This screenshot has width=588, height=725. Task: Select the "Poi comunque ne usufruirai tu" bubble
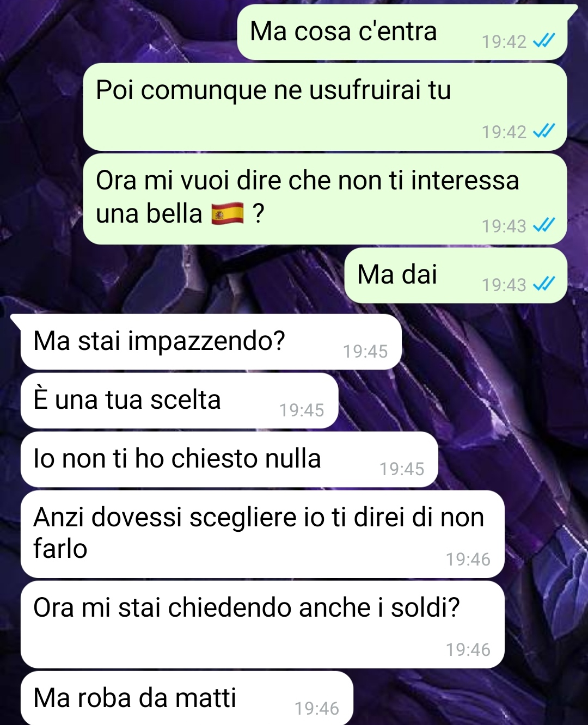point(325,107)
